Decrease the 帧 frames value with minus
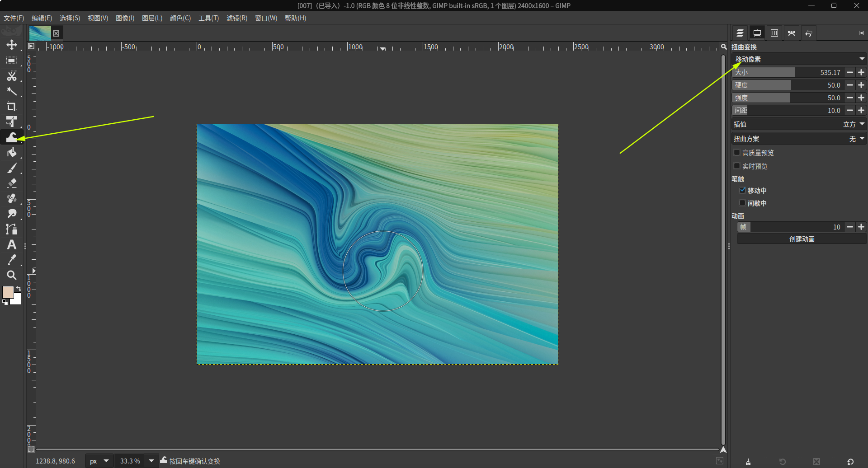Screen dimensions: 868x468 tap(850, 227)
